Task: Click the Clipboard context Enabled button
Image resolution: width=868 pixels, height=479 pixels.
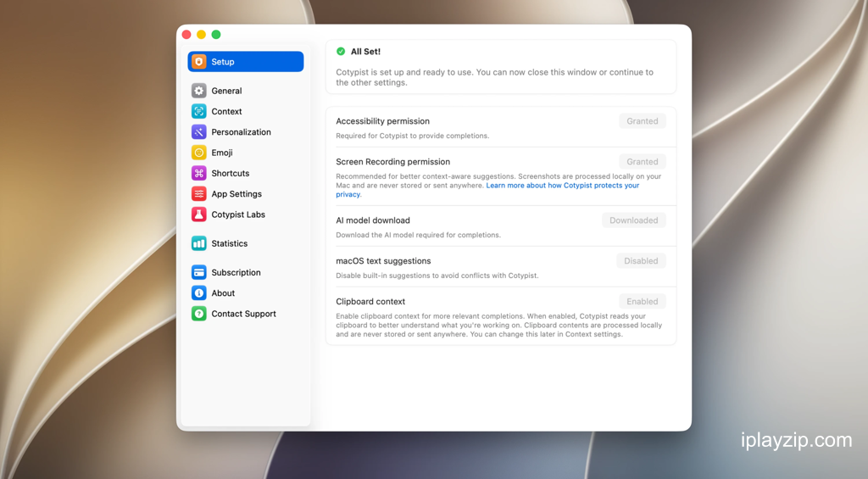Action: (643, 301)
